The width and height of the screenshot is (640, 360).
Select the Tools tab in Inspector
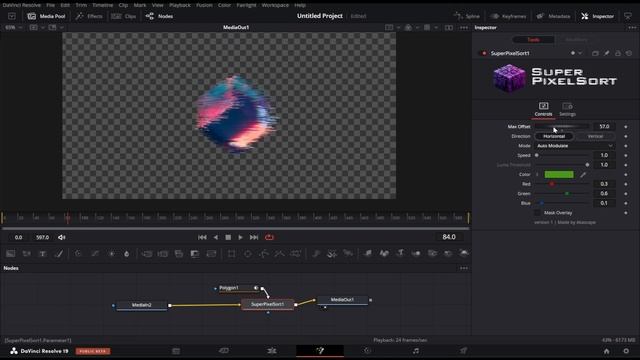533,40
